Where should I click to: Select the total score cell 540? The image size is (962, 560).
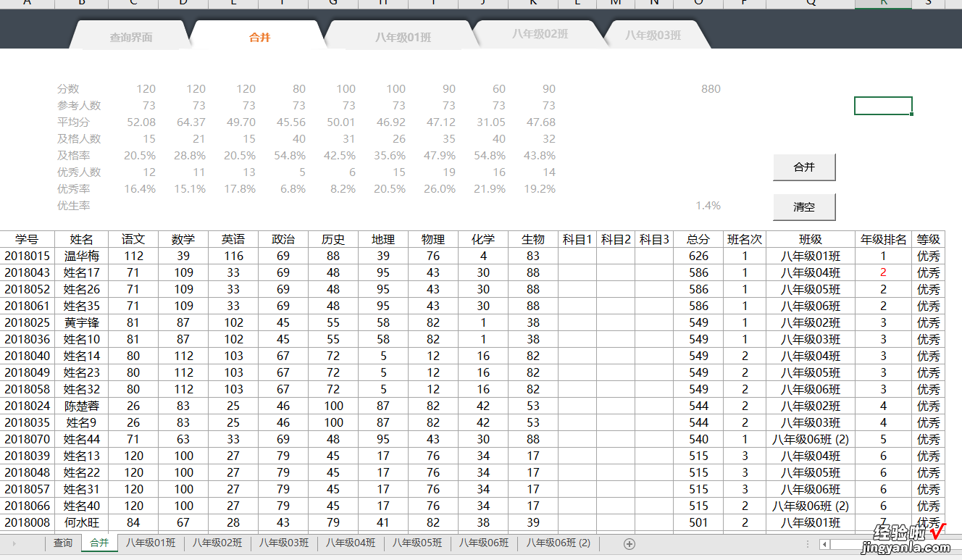[x=698, y=439]
